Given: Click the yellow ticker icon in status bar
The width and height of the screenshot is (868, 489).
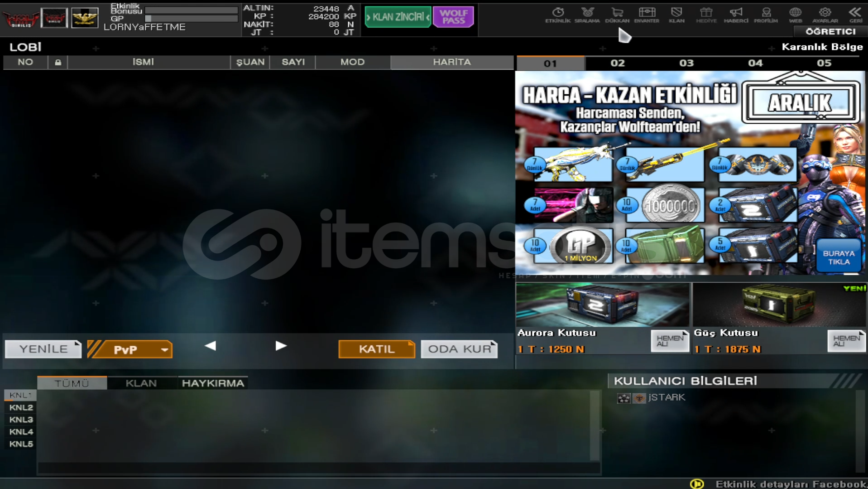Looking at the screenshot, I should [697, 484].
